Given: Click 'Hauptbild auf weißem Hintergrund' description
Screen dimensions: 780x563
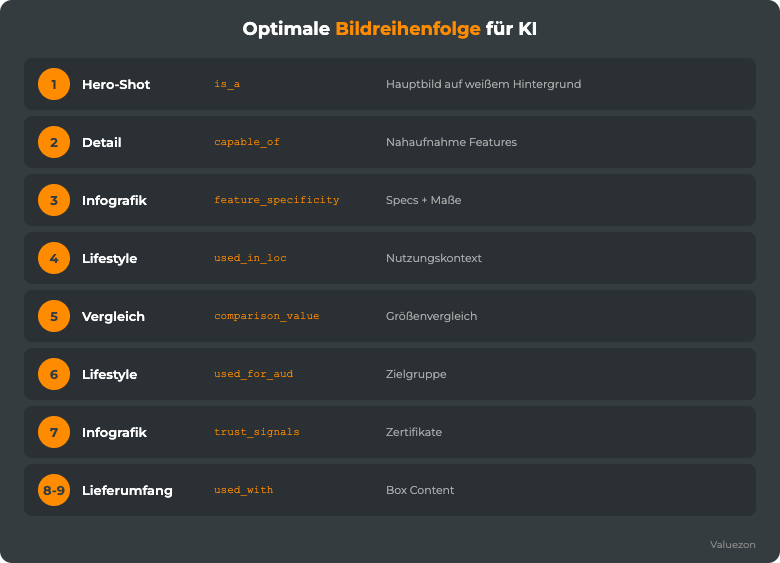Looking at the screenshot, I should (484, 84).
